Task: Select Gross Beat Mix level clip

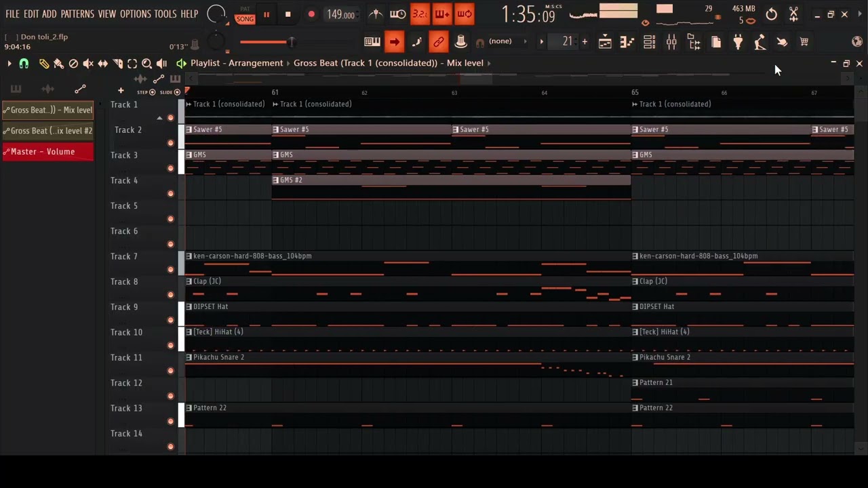Action: (47, 110)
